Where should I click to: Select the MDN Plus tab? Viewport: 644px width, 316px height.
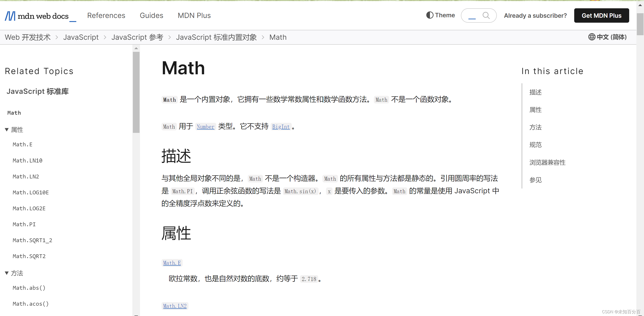[194, 15]
